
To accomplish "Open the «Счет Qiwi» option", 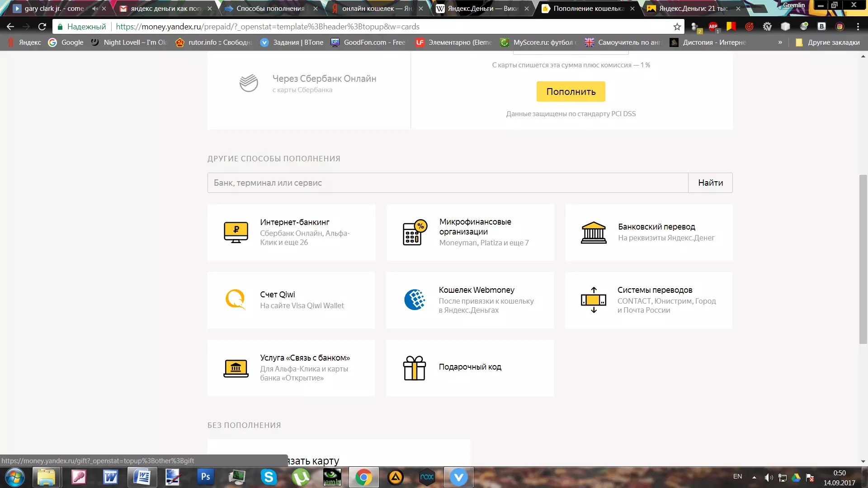I will coord(291,300).
